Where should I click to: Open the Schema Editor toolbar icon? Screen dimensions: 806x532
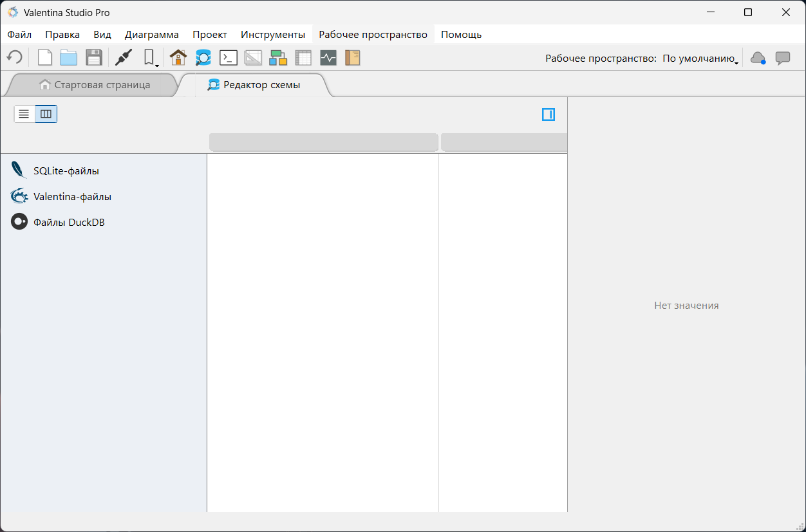pyautogui.click(x=203, y=58)
